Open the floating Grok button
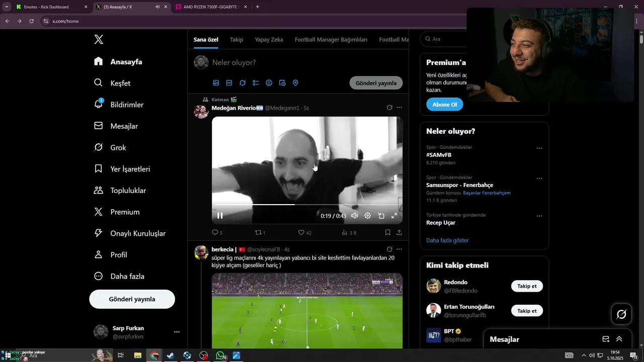Image resolution: width=644 pixels, height=362 pixels. [621, 314]
